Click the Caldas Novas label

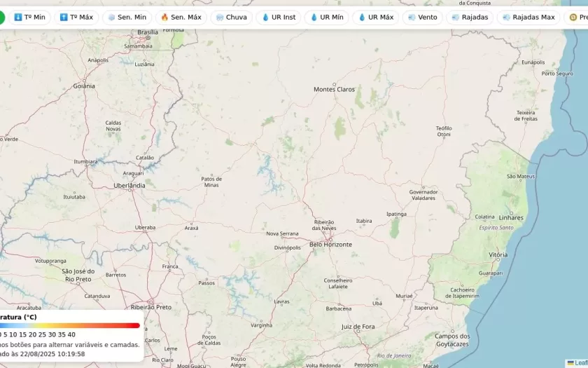pos(113,125)
